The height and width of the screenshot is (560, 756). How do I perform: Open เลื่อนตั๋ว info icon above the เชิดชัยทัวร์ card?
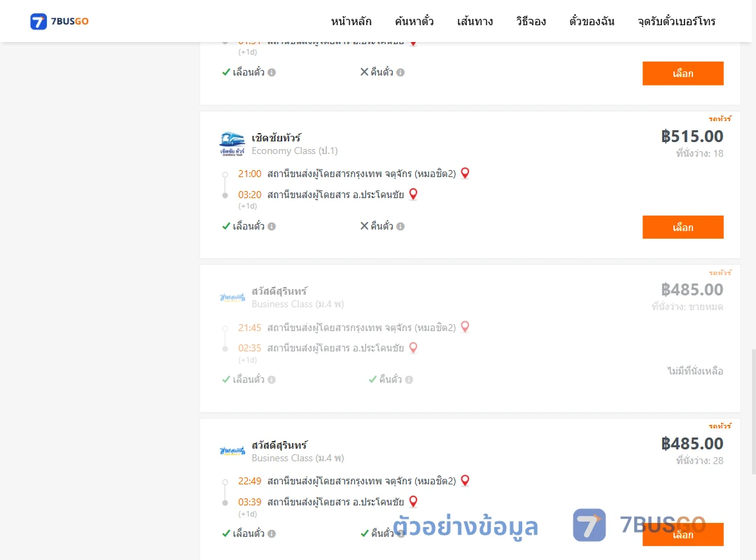pos(272,72)
